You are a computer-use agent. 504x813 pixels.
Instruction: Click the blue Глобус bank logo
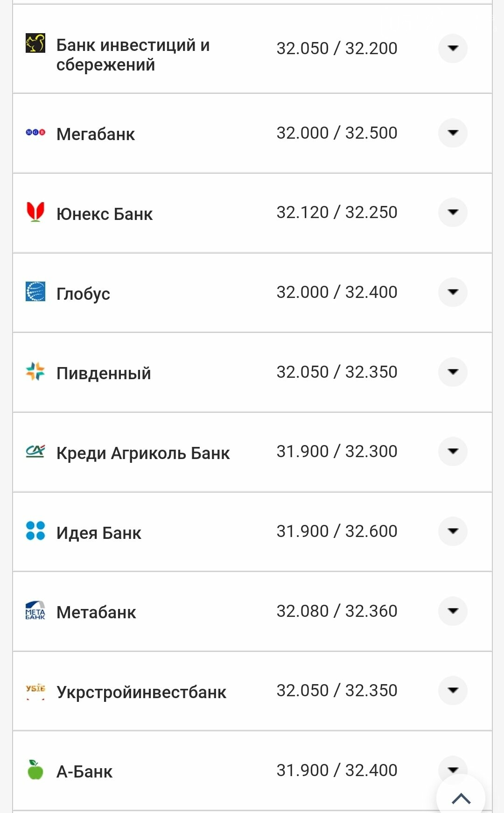tap(35, 292)
